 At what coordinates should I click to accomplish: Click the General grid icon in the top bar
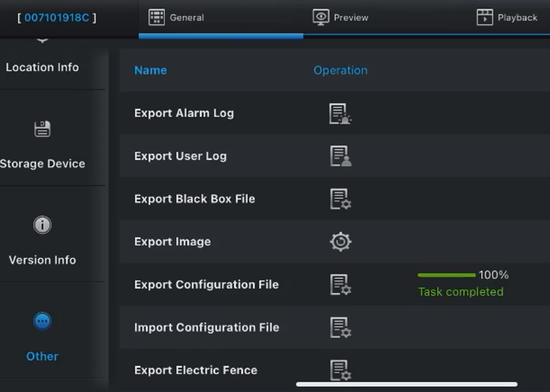156,17
